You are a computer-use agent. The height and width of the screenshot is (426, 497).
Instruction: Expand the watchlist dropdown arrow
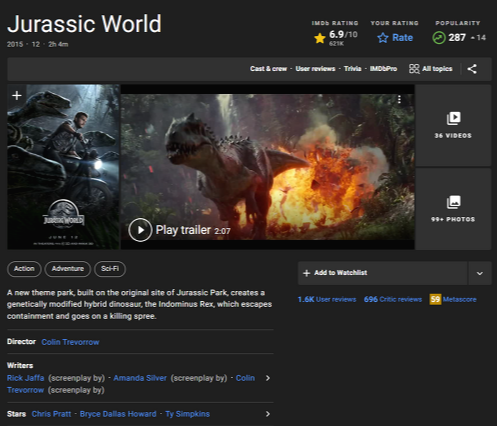[480, 273]
